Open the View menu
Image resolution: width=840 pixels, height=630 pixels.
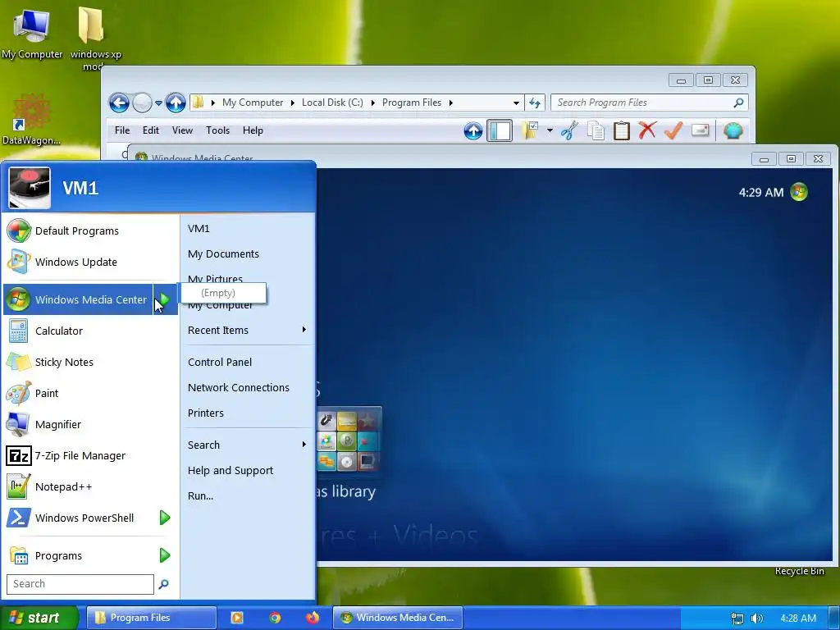(x=182, y=130)
